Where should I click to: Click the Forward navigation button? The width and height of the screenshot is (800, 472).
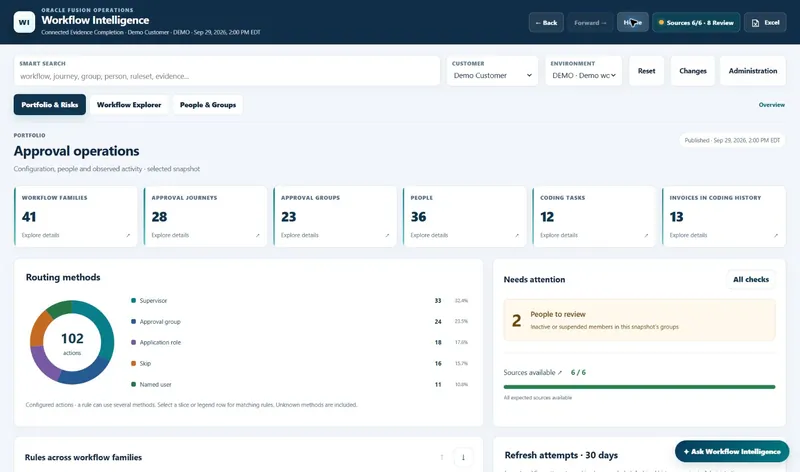pyautogui.click(x=590, y=22)
